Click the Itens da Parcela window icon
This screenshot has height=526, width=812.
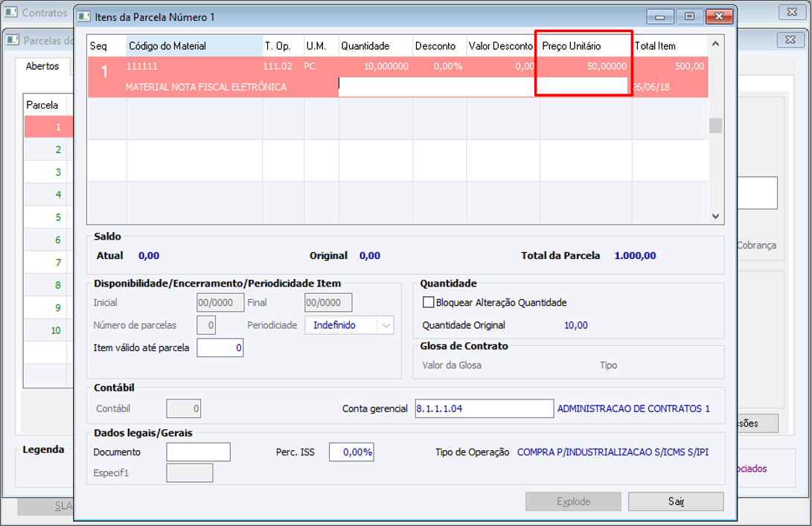84,16
